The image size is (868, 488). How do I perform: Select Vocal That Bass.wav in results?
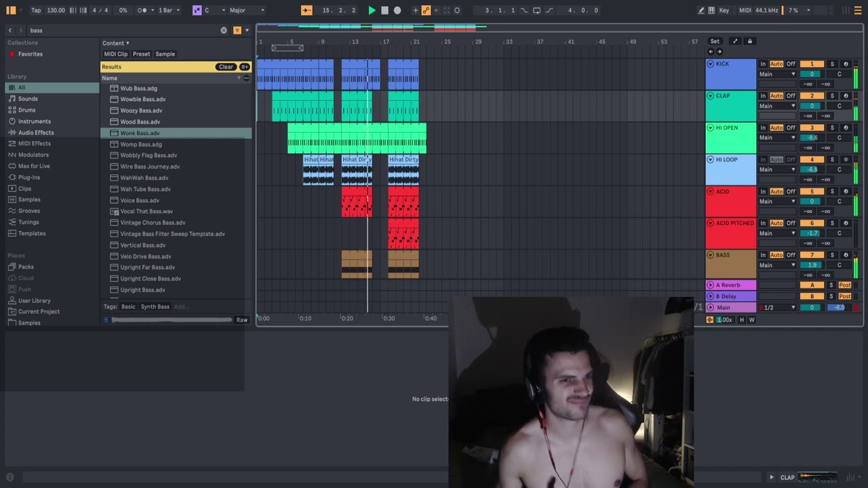[146, 211]
